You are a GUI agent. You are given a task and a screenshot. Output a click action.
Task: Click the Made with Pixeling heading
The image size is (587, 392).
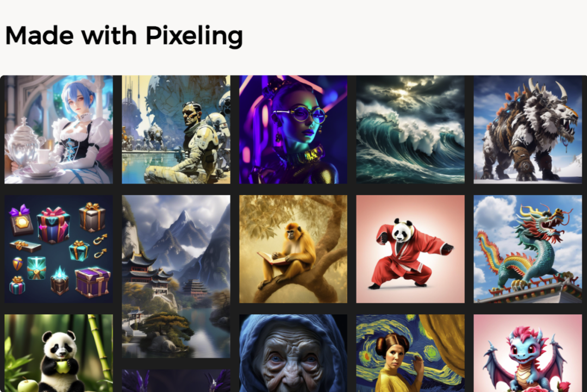coord(124,36)
